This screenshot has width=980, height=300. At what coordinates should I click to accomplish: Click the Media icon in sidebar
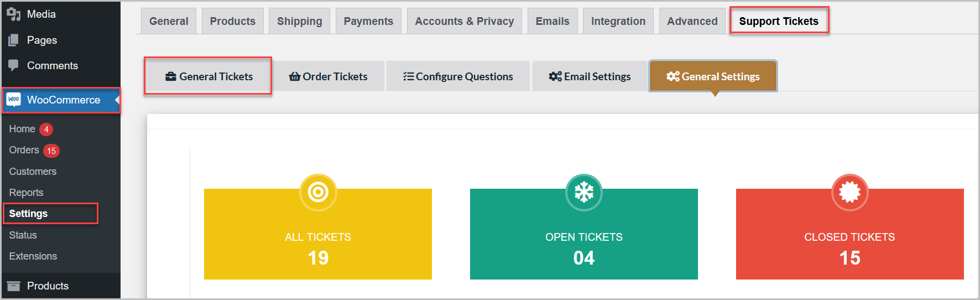14,14
